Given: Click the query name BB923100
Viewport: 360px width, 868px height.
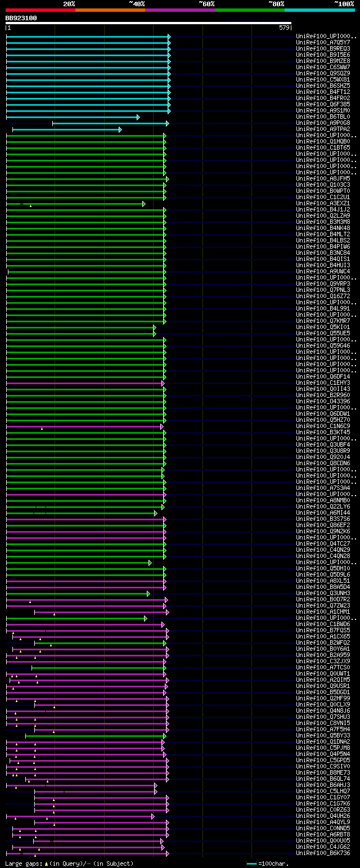Looking at the screenshot, I should pyautogui.click(x=21, y=18).
